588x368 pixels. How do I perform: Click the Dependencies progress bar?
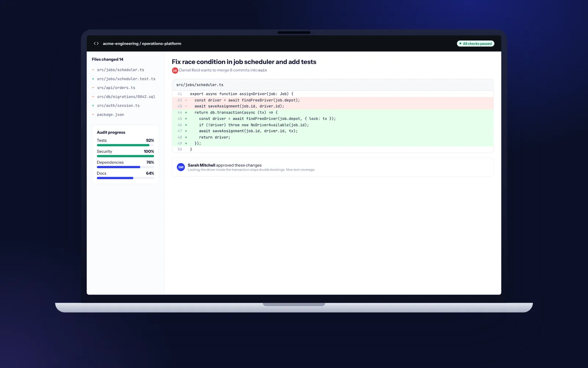125,167
